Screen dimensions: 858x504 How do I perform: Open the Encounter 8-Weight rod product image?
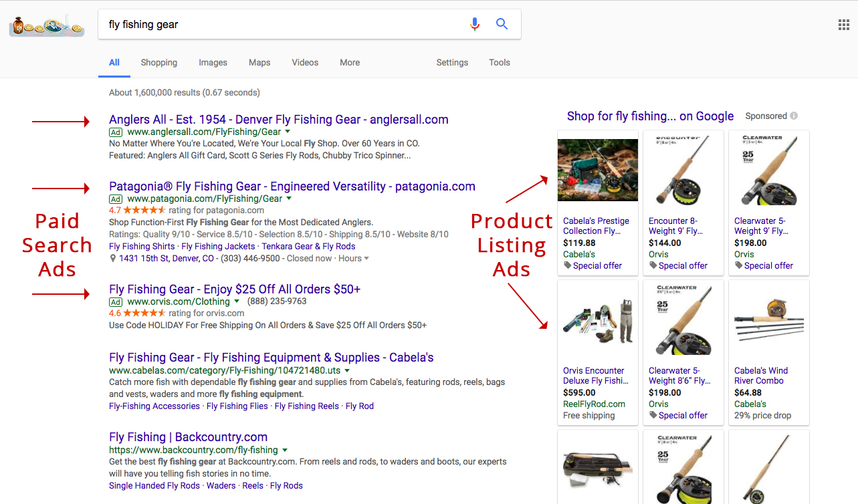(x=683, y=170)
